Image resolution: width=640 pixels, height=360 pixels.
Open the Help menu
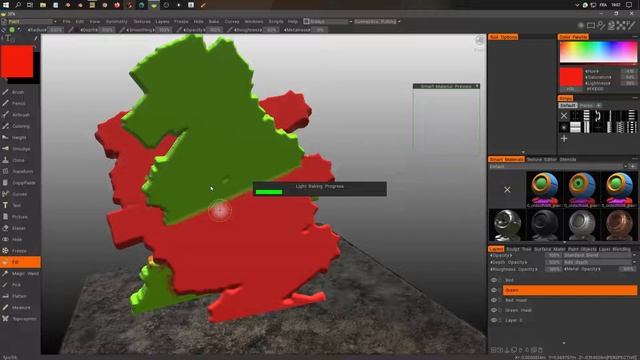click(x=293, y=22)
